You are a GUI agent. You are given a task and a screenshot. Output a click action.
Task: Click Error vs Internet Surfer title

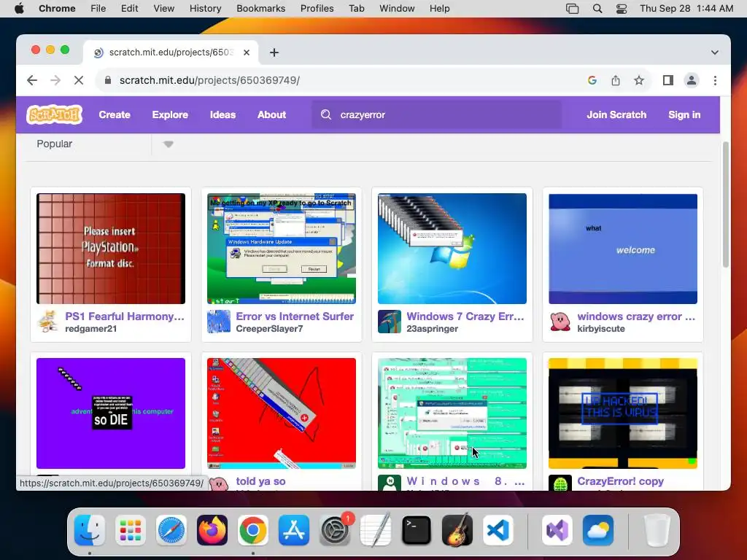[295, 316]
